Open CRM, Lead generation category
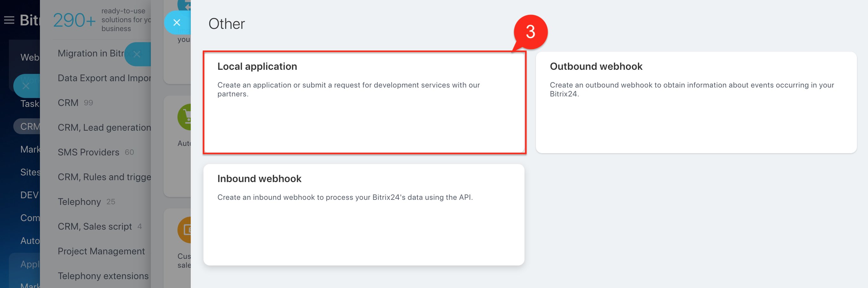 click(x=104, y=128)
